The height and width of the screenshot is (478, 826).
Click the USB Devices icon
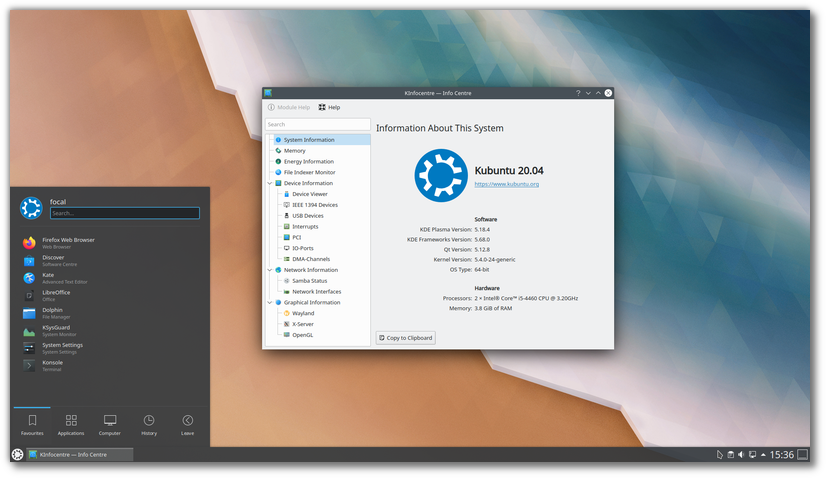click(x=287, y=216)
